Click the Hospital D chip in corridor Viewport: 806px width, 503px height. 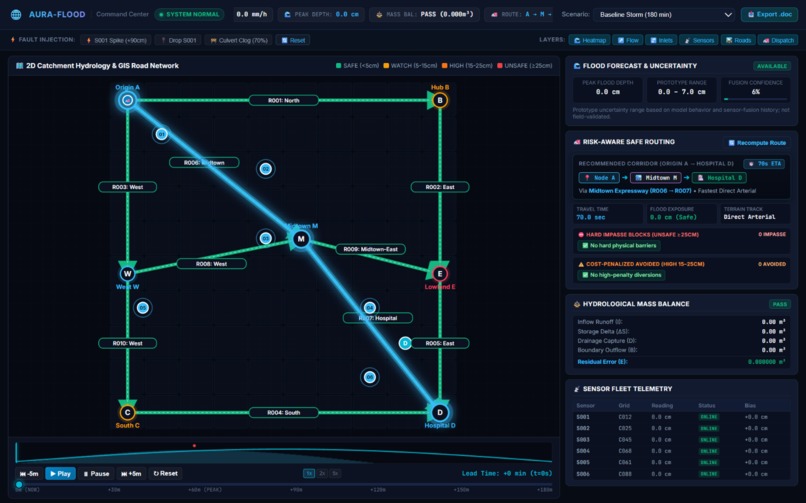click(720, 178)
